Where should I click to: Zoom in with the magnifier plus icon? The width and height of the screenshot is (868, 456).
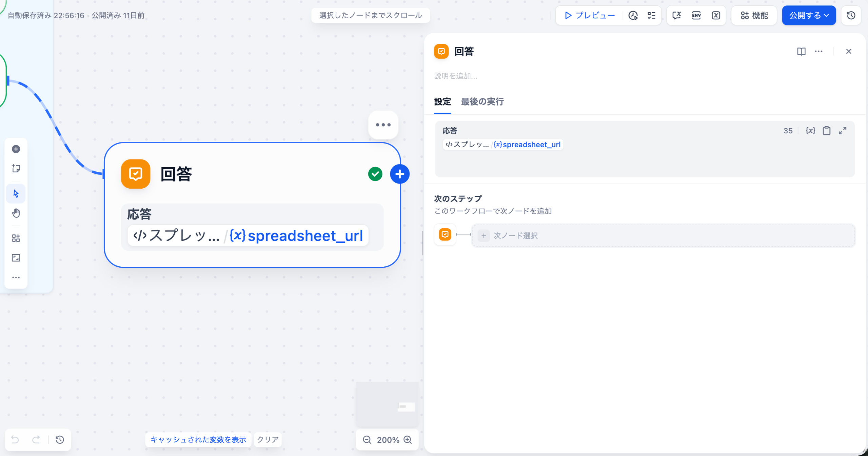pos(408,440)
